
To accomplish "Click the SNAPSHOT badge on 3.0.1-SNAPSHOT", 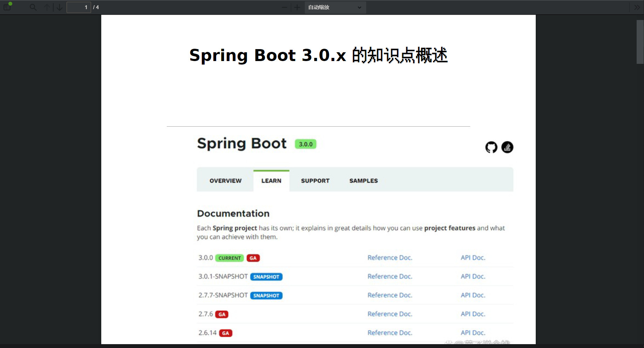I will [266, 277].
